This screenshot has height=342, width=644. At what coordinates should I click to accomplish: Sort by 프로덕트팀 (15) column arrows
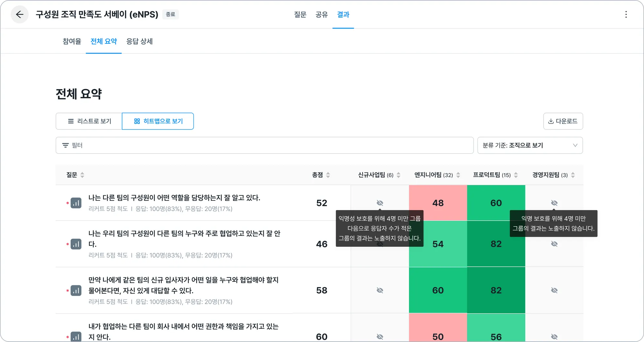pyautogui.click(x=516, y=175)
